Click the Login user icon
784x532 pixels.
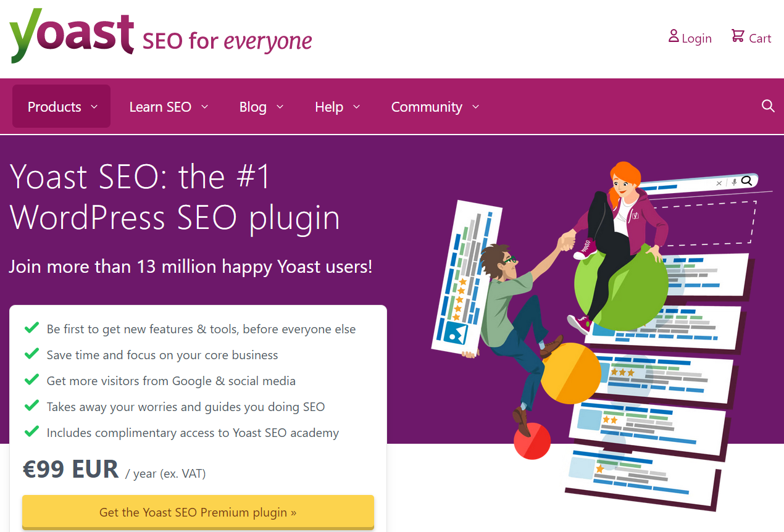[673, 36]
